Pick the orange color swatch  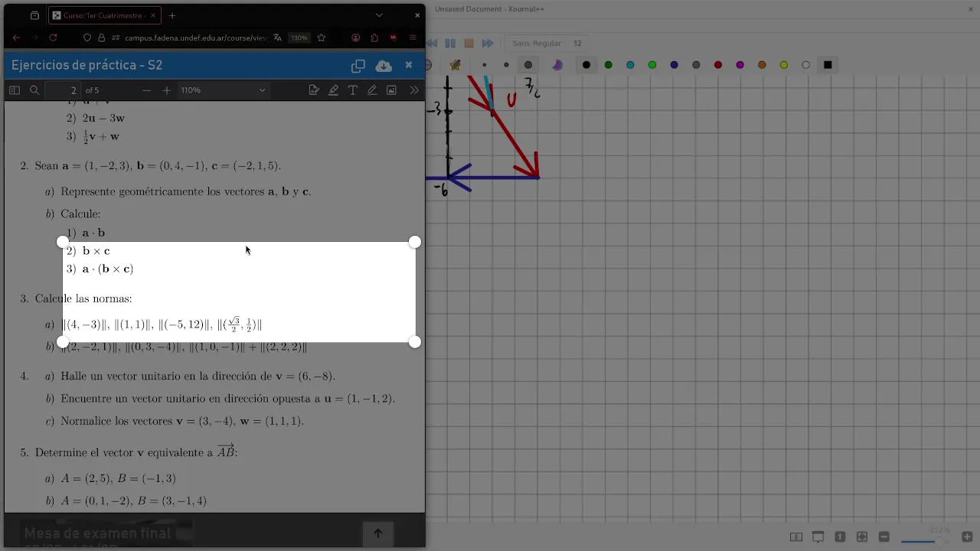762,65
